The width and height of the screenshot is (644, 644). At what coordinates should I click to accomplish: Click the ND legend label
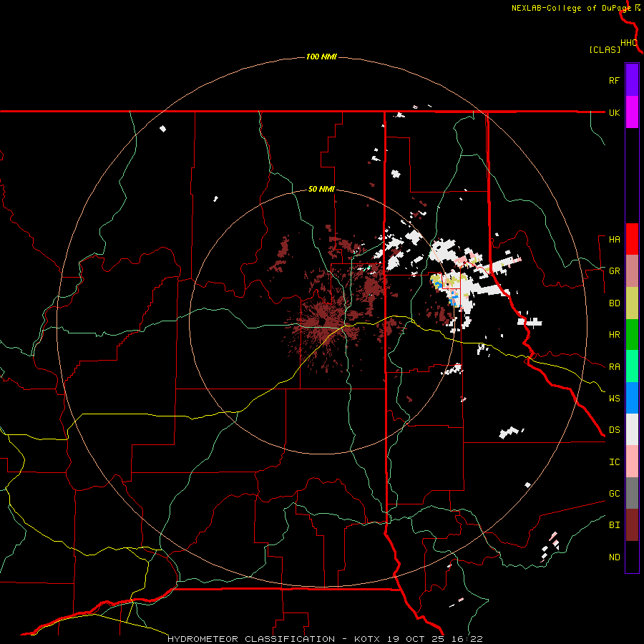614,557
